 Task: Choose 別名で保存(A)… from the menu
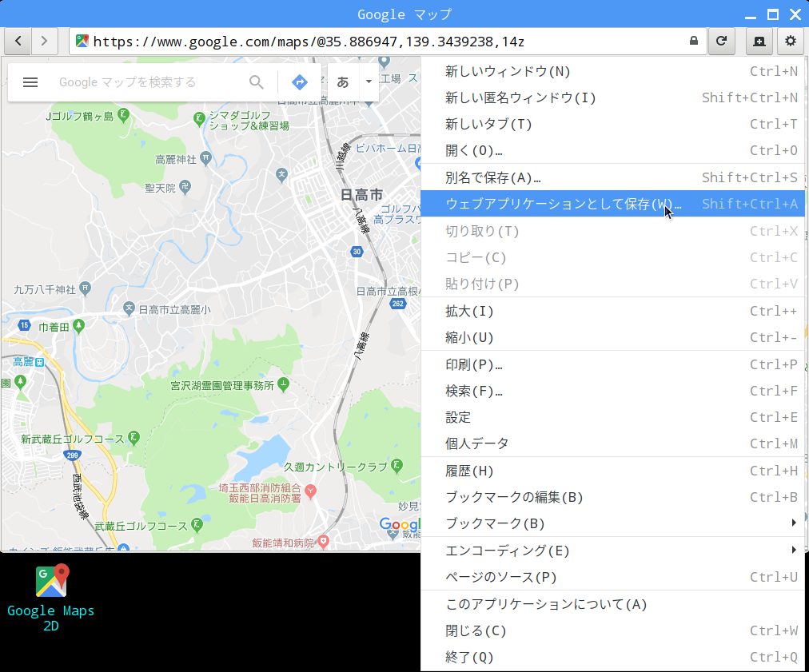click(613, 177)
